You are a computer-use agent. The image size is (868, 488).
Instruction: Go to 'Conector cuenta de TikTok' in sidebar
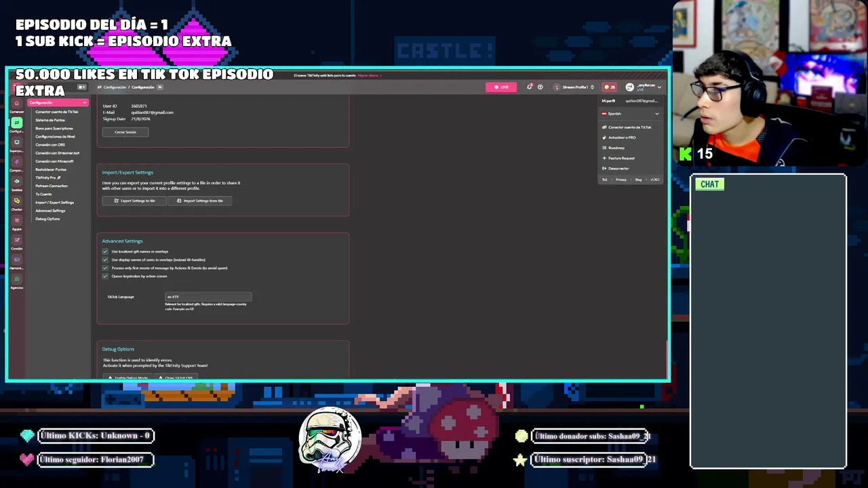pos(57,112)
